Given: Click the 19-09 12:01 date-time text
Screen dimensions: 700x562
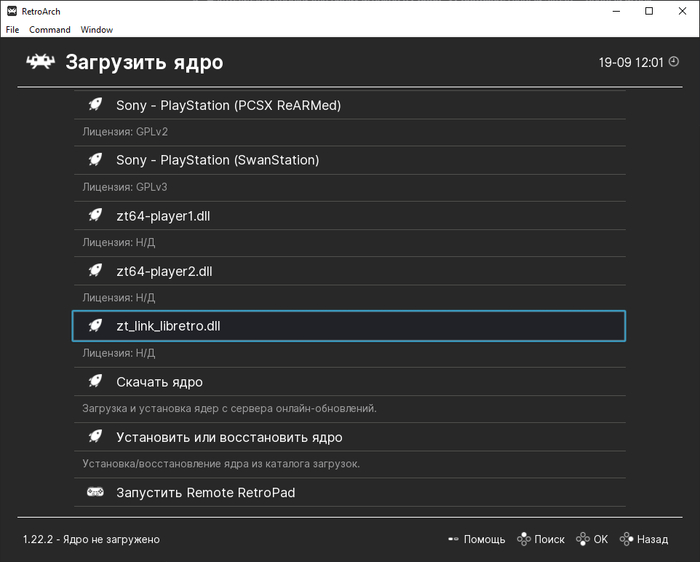Looking at the screenshot, I should 631,62.
